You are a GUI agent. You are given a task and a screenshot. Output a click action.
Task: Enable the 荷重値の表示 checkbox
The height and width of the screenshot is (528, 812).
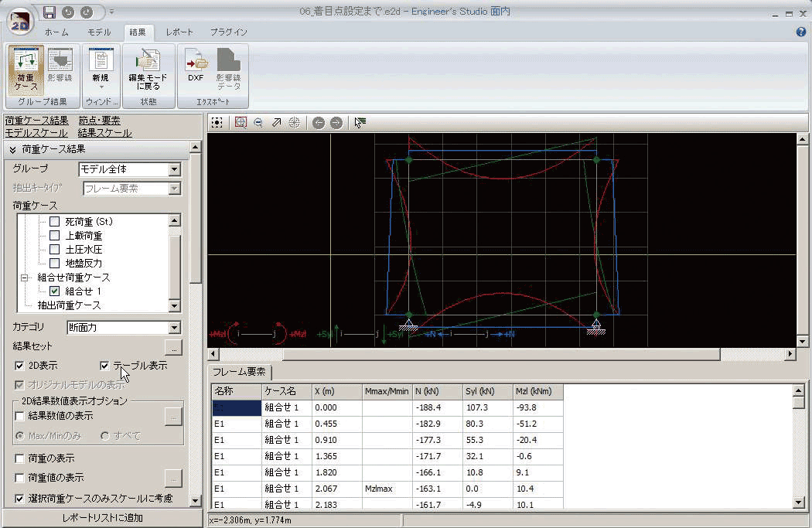coord(19,478)
